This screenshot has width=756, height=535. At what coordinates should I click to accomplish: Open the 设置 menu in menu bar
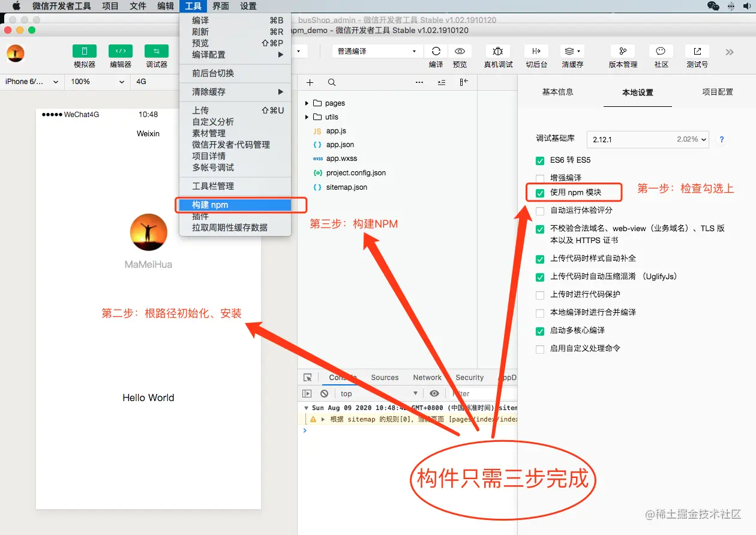point(248,6)
